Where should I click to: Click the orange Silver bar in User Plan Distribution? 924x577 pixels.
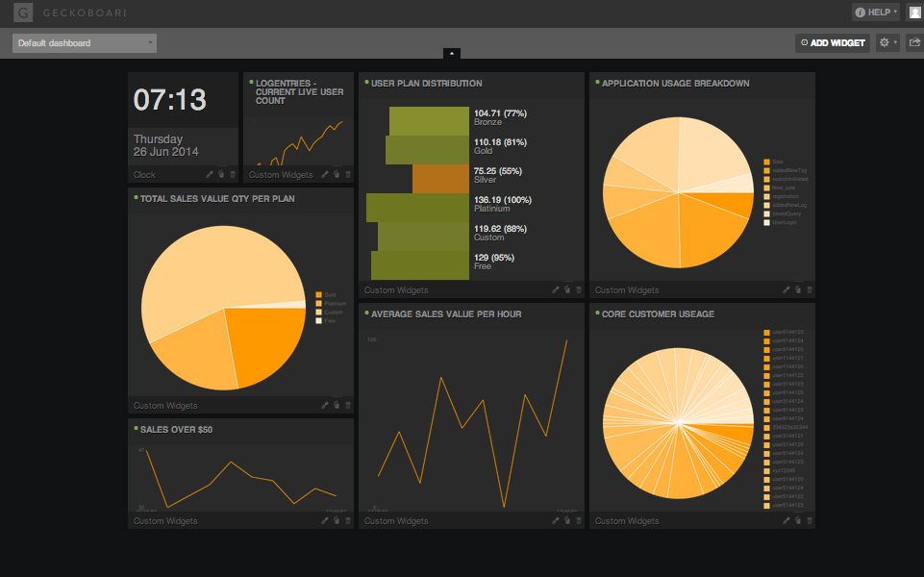(x=440, y=179)
